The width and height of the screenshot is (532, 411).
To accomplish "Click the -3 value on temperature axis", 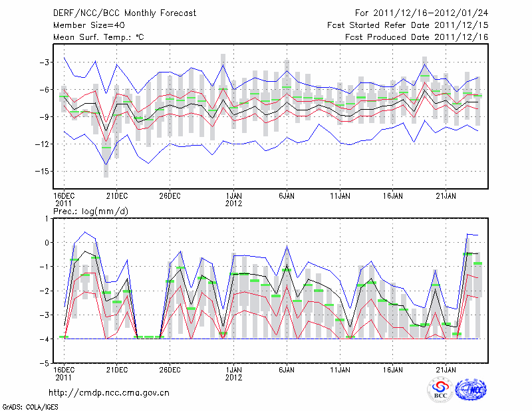I will [x=43, y=62].
